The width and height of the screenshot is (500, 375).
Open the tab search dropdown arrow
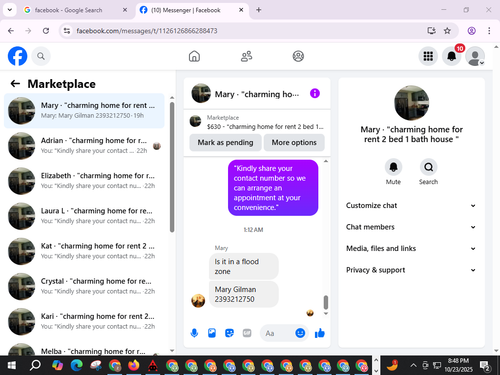tap(10, 10)
